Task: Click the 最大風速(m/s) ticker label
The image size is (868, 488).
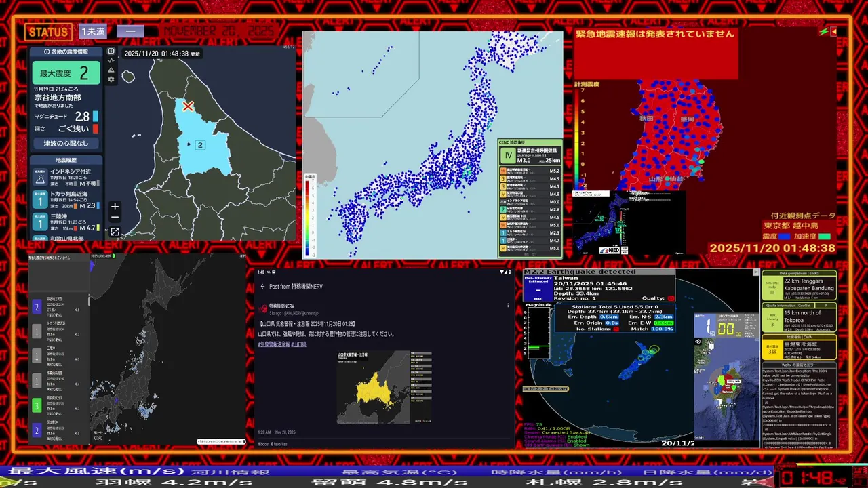Action: (96, 472)
